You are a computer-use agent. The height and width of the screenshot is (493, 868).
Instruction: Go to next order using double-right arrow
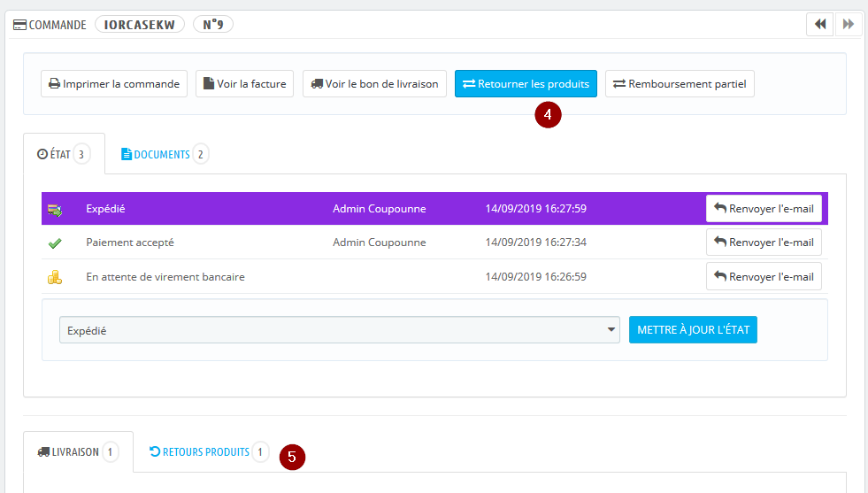848,25
